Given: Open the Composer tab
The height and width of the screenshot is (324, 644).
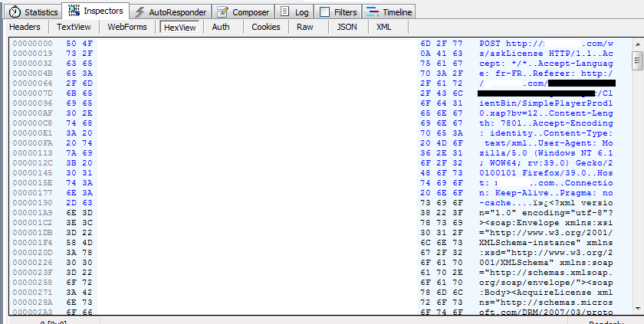Looking at the screenshot, I should coord(243,12).
